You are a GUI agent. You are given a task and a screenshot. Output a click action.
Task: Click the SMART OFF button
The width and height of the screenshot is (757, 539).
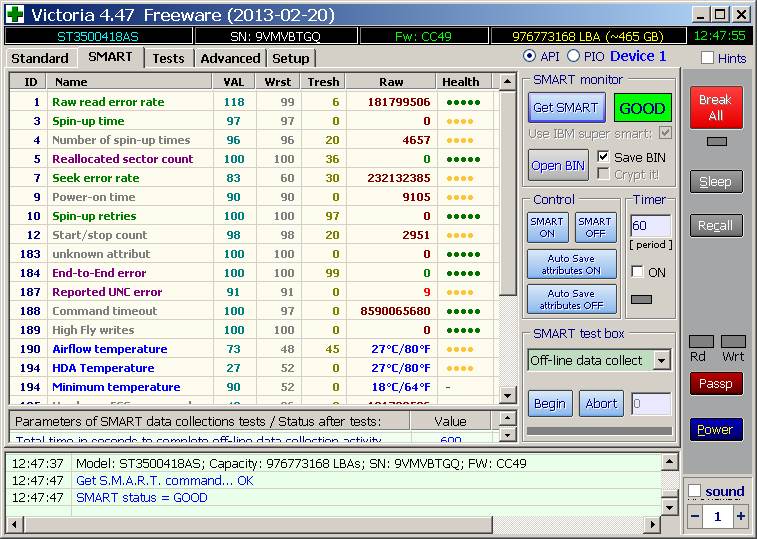coord(595,227)
